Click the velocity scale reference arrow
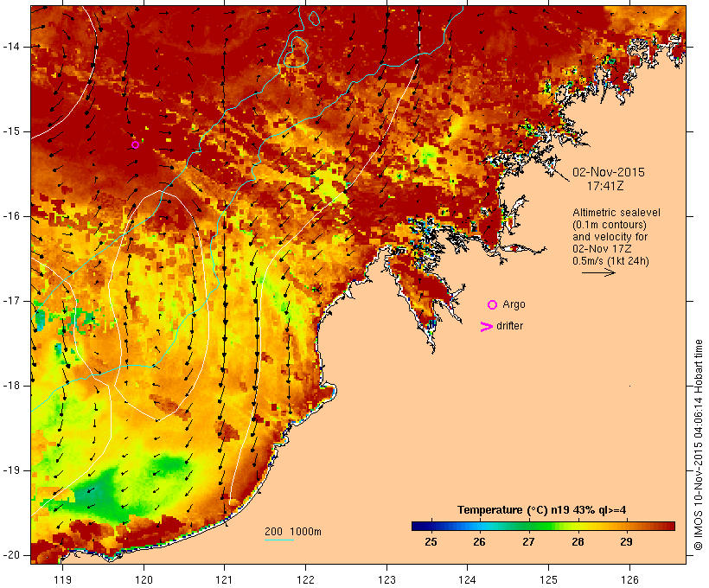The height and width of the screenshot is (588, 709). click(598, 272)
